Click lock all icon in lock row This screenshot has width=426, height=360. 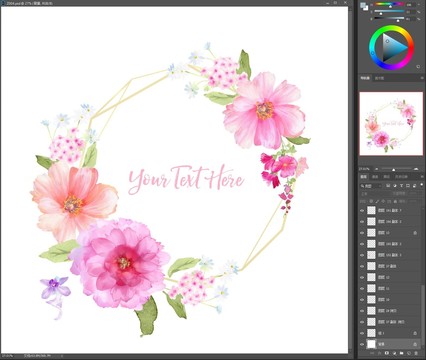click(395, 201)
